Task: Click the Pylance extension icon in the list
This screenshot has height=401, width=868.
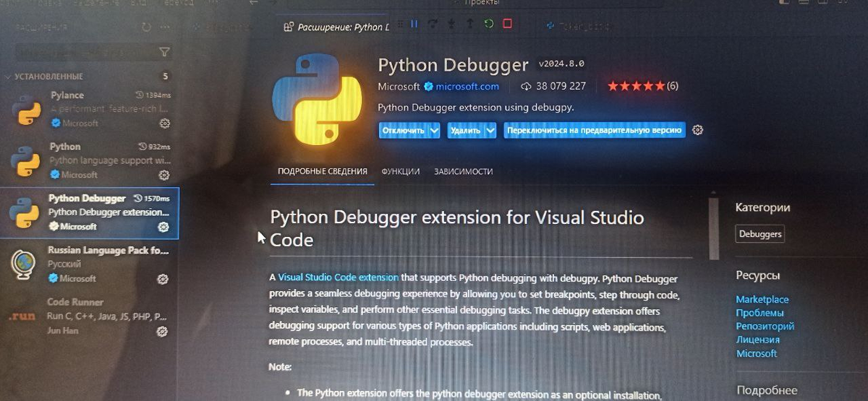Action: pyautogui.click(x=27, y=109)
